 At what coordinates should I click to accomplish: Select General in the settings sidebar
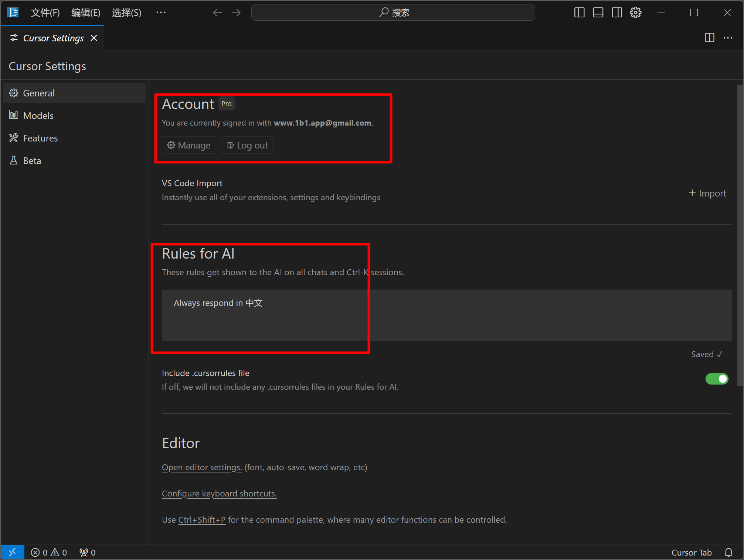[x=74, y=93]
